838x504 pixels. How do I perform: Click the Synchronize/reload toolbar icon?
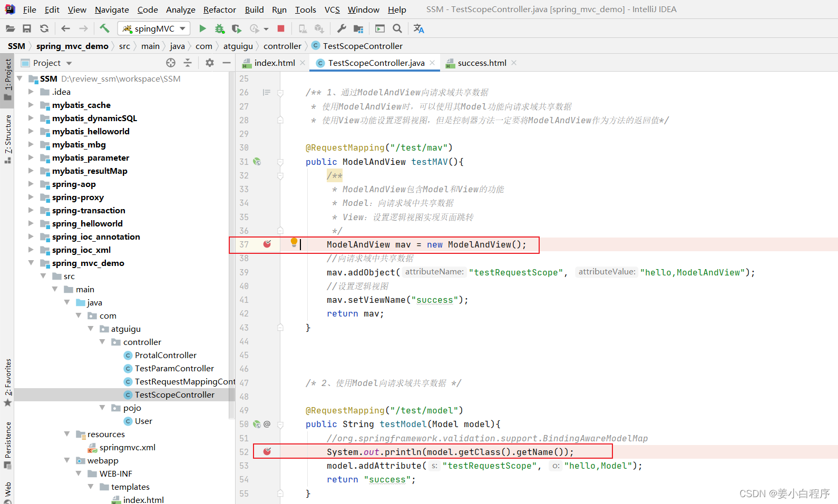pos(44,28)
